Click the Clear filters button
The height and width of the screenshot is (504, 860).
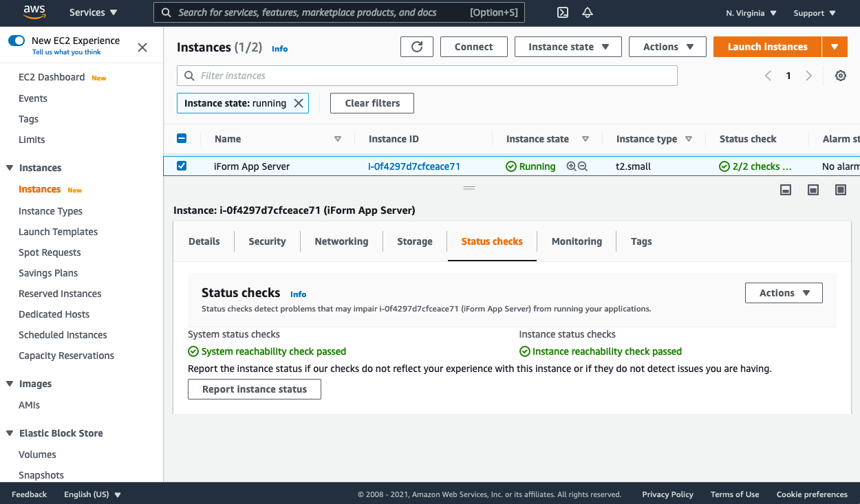click(x=372, y=103)
